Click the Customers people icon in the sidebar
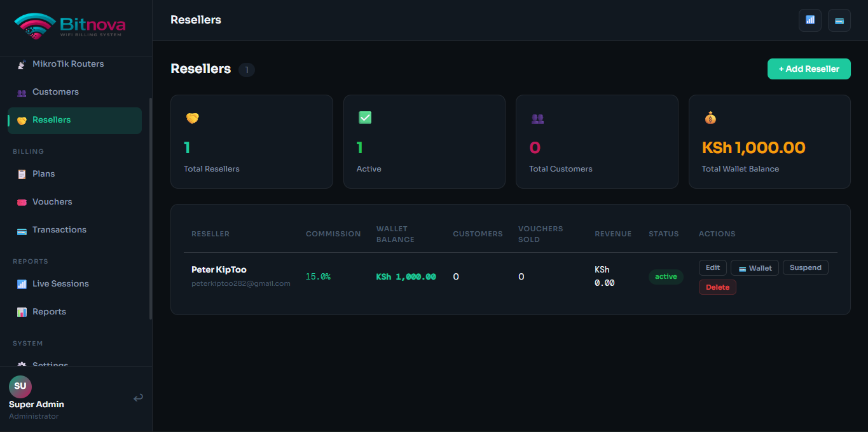This screenshot has width=868, height=432. (22, 92)
